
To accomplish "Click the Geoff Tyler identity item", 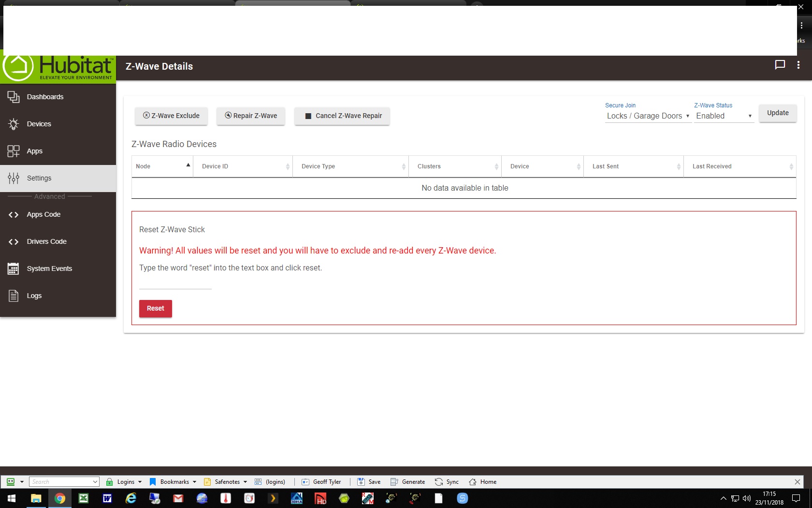I will (321, 481).
